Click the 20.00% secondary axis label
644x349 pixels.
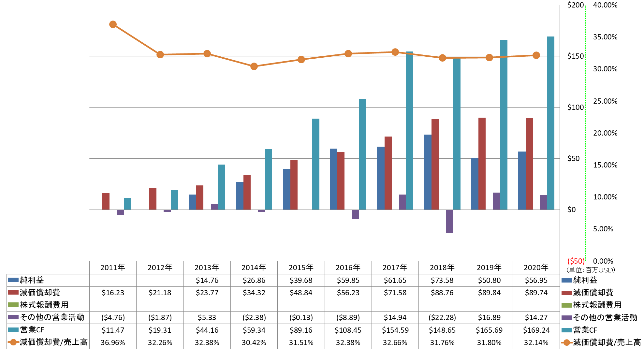605,133
